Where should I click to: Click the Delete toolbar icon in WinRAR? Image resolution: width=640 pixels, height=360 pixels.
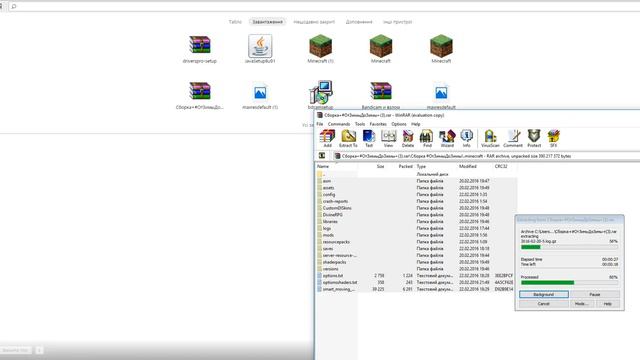point(408,138)
